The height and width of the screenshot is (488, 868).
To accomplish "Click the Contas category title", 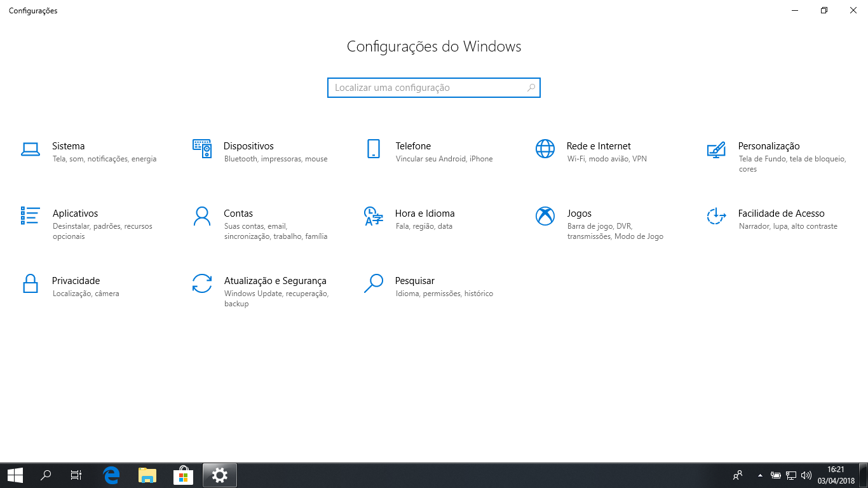I will pos(238,213).
